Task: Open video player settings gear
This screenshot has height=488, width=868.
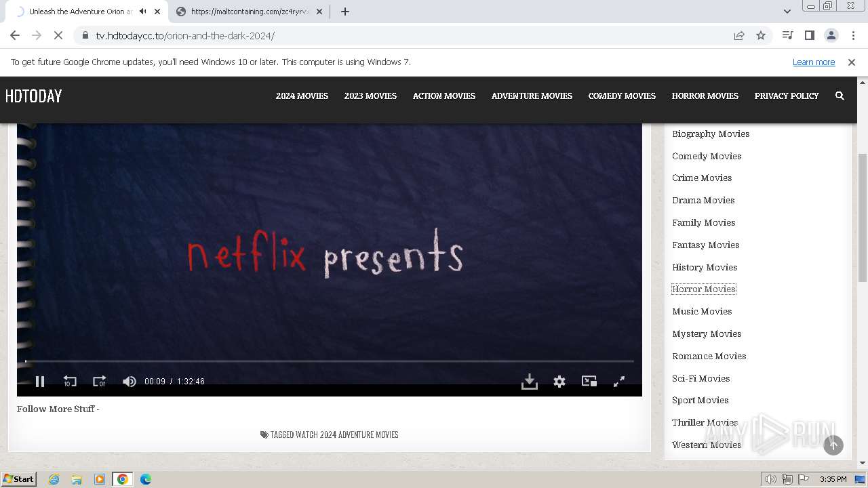Action: click(x=559, y=382)
